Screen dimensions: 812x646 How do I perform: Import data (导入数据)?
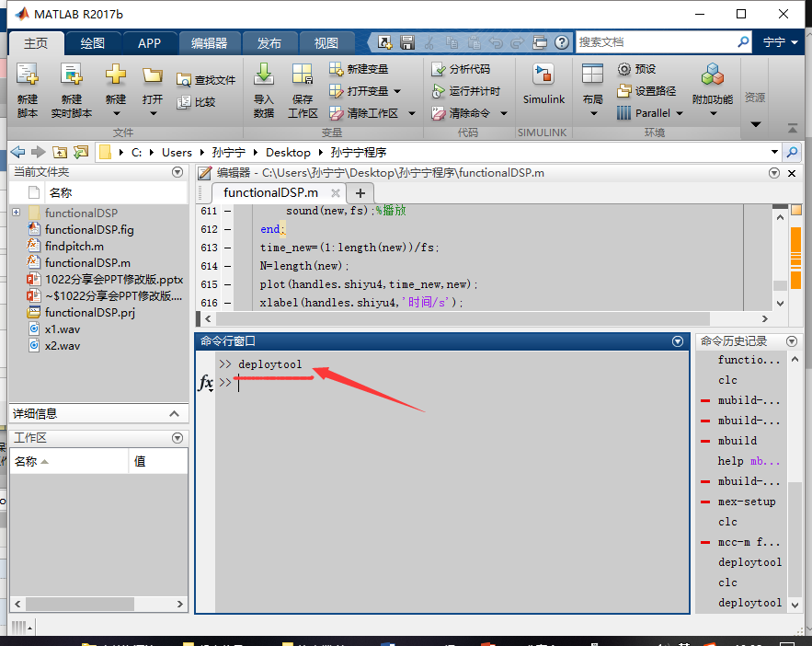(x=264, y=90)
